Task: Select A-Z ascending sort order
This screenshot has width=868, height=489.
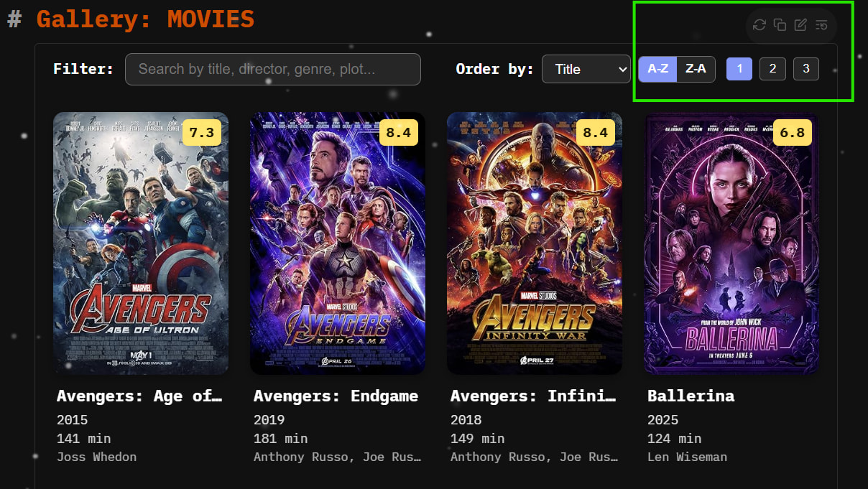Action: (x=657, y=69)
